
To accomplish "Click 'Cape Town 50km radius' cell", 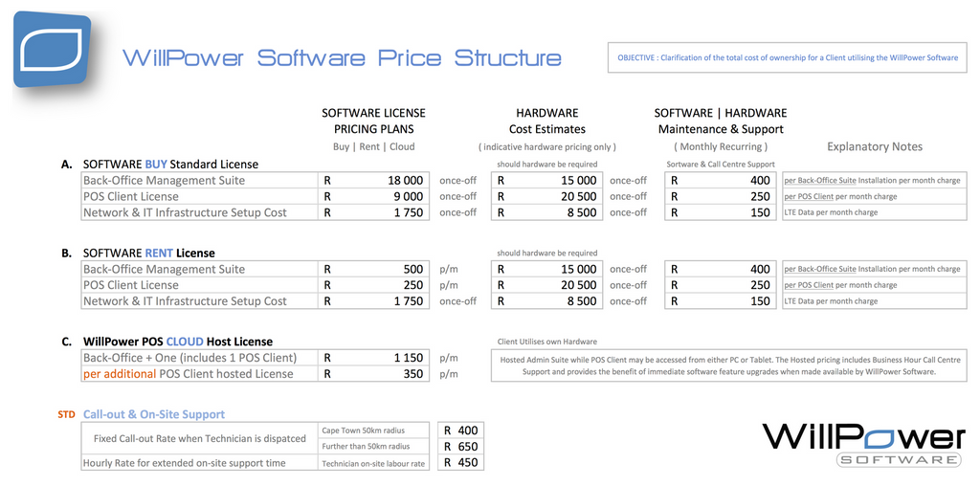I will pos(374,431).
